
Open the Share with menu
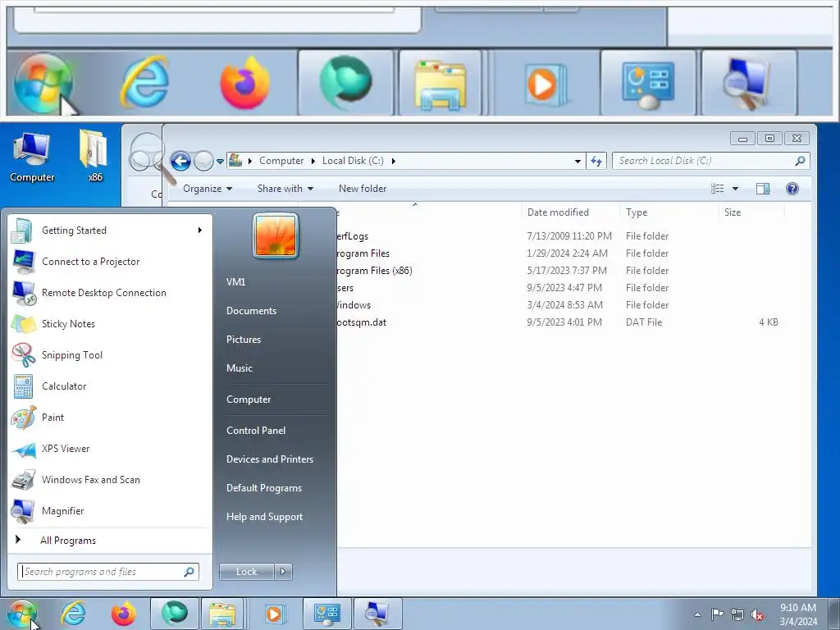click(285, 189)
